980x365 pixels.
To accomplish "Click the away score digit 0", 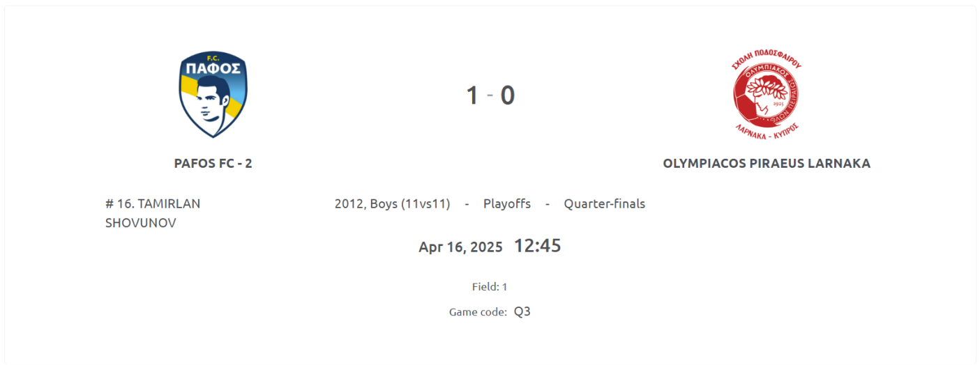I will (507, 95).
